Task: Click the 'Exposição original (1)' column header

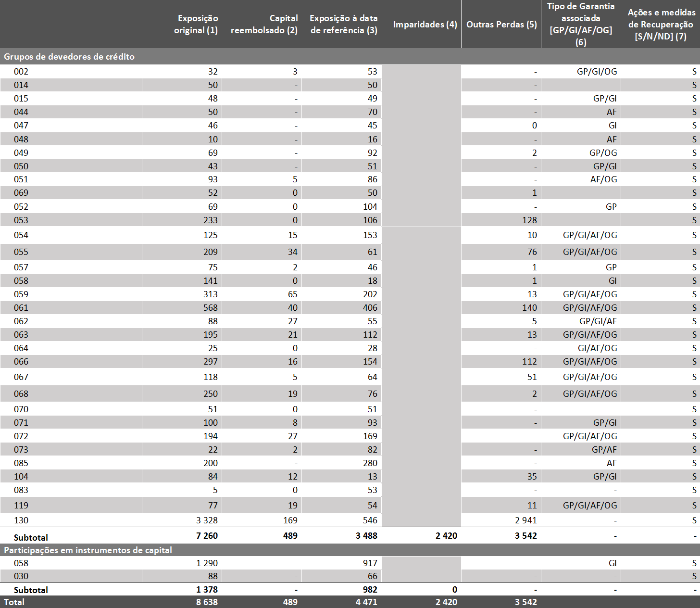Action: 196,24
